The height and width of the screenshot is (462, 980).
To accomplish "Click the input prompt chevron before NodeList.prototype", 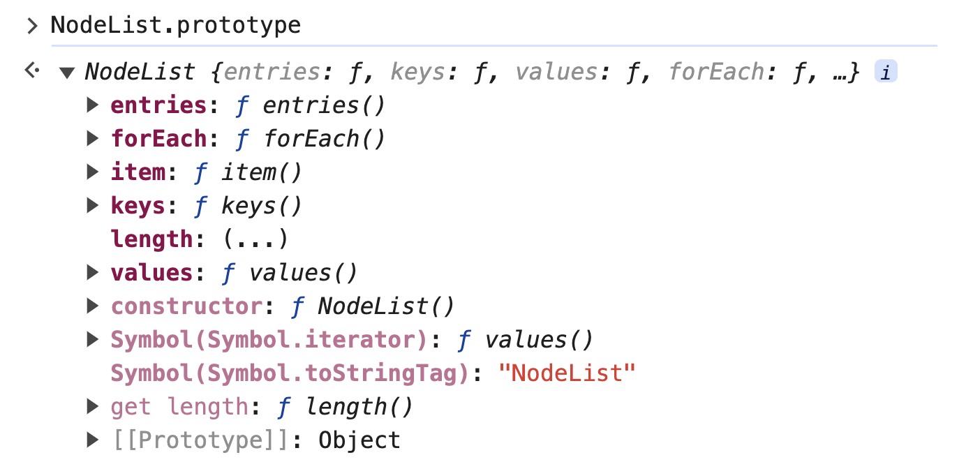I will pos(31,26).
